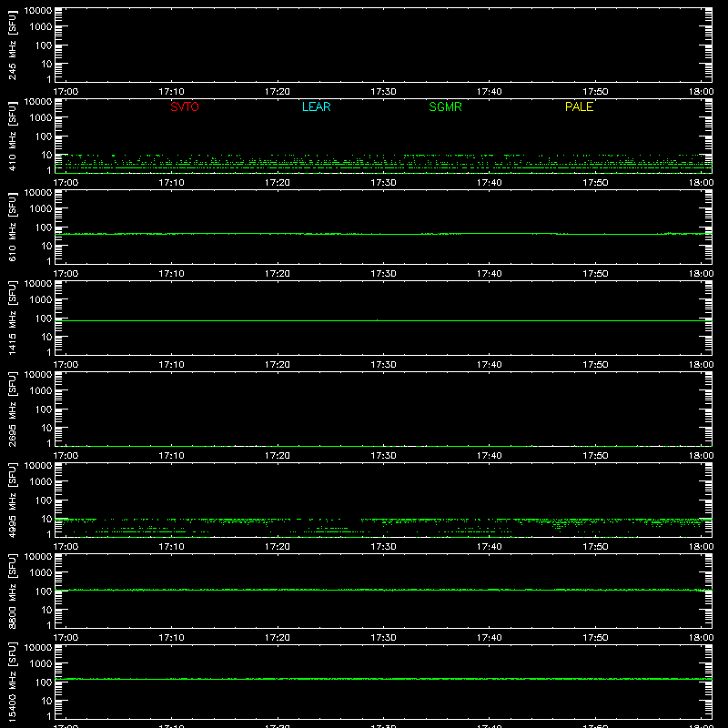Click the 1000 tick of the 2695 MHz panel

click(41, 391)
